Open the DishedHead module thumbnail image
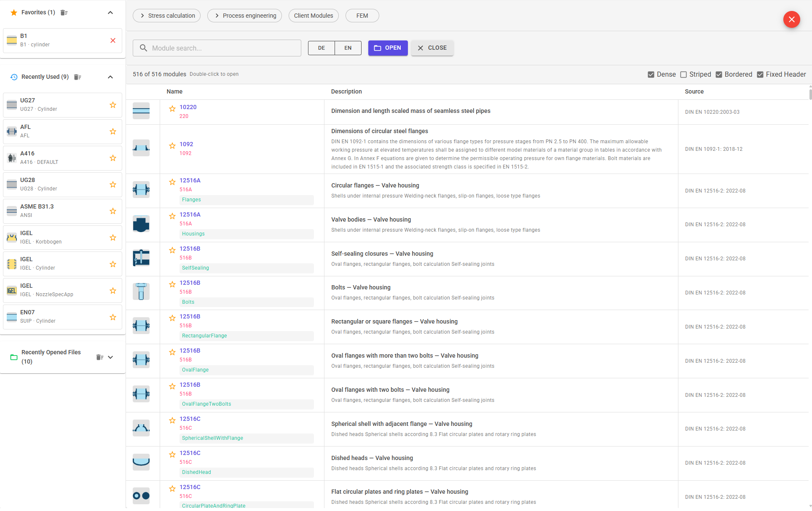The height and width of the screenshot is (511, 812). pos(141,462)
